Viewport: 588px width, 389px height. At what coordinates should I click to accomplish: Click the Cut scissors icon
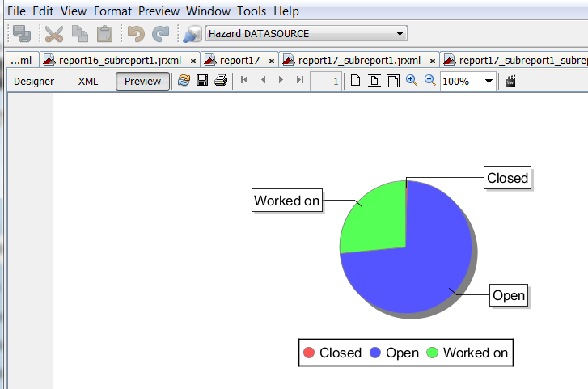(54, 34)
